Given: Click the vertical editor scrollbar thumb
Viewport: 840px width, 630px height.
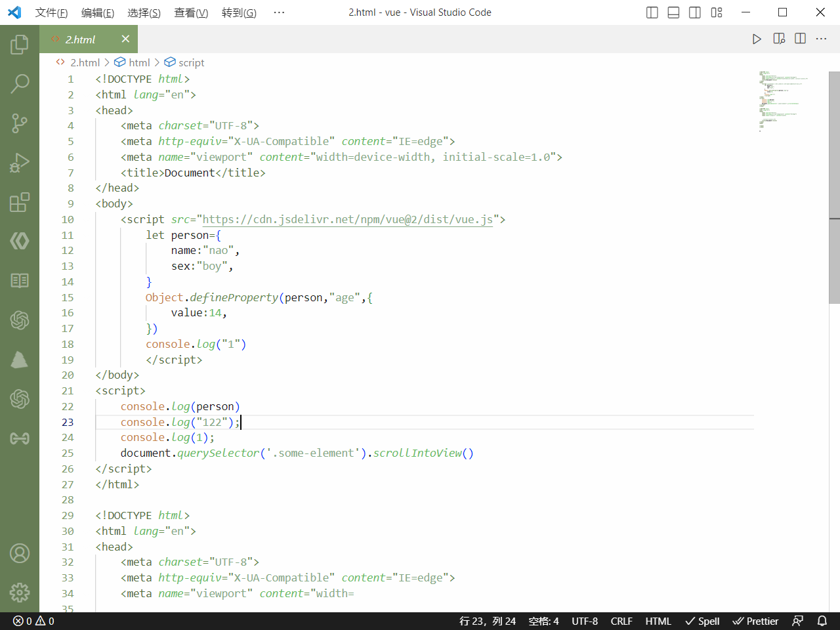Looking at the screenshot, I should click(x=834, y=187).
